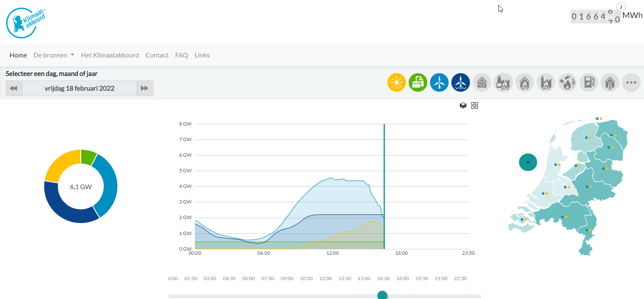Screen dimensions: 644x299
Task: Click the time slider handle
Action: point(382,295)
